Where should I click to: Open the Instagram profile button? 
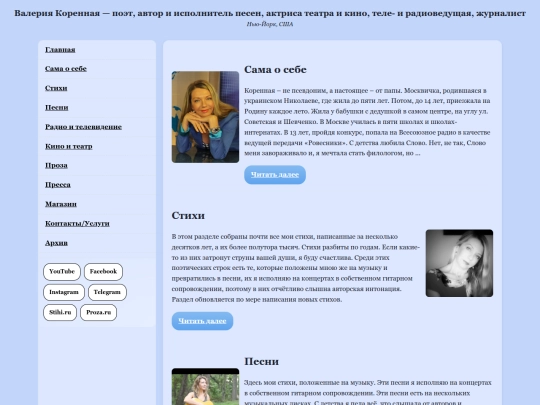click(64, 292)
